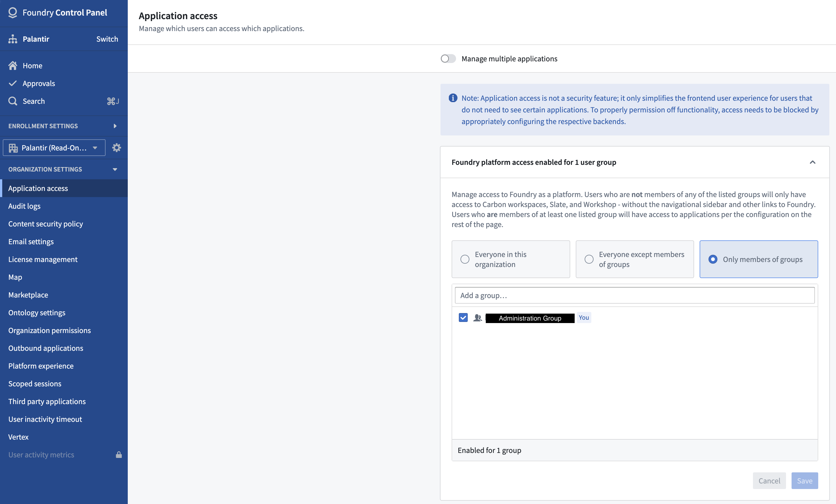Open Outbound applications page
This screenshot has width=836, height=504.
(x=64, y=348)
